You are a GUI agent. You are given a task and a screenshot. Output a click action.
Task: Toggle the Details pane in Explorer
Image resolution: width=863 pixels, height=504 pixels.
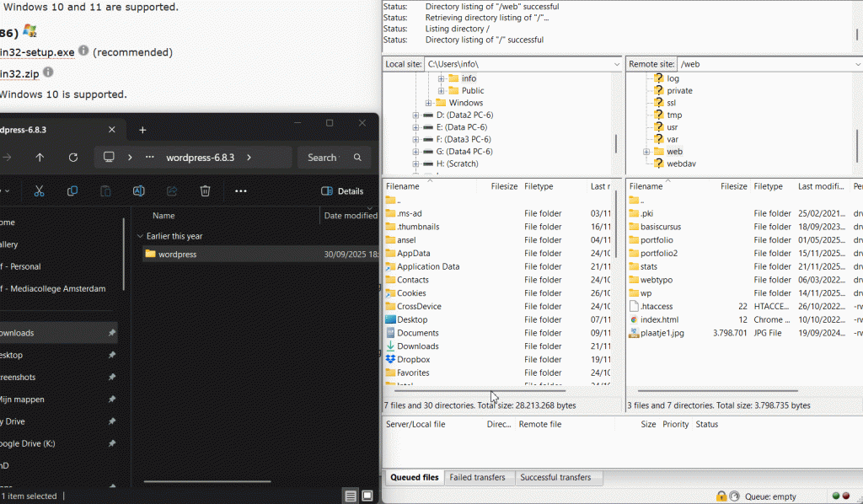343,191
